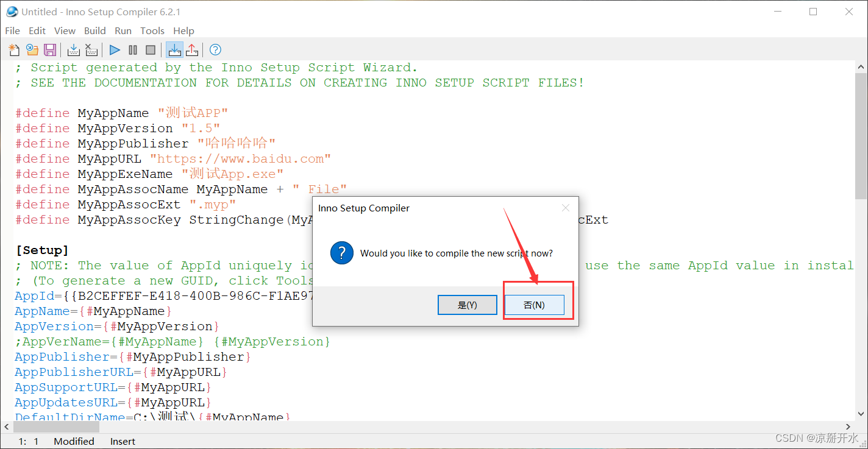Click the ";AppVerName=" comment line
Screen dimensions: 868x449
pos(173,342)
